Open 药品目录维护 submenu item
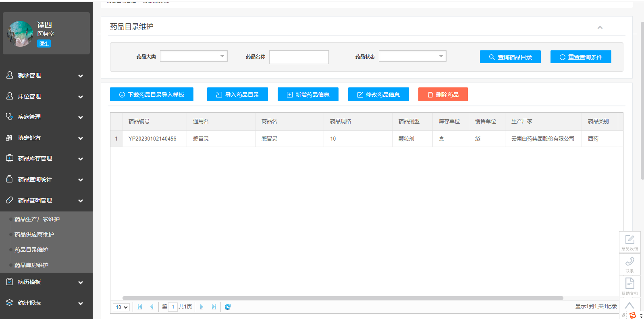Image resolution: width=644 pixels, height=319 pixels. [x=31, y=250]
